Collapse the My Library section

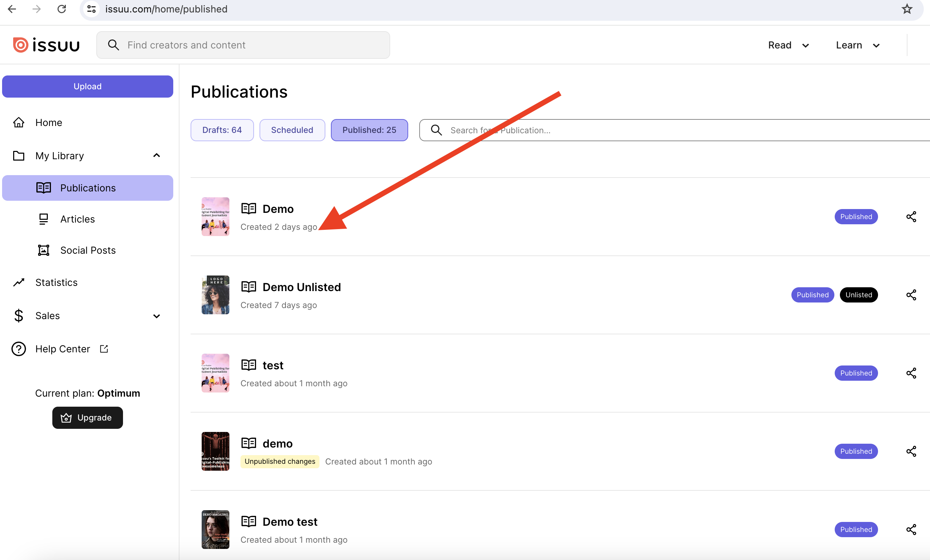156,155
